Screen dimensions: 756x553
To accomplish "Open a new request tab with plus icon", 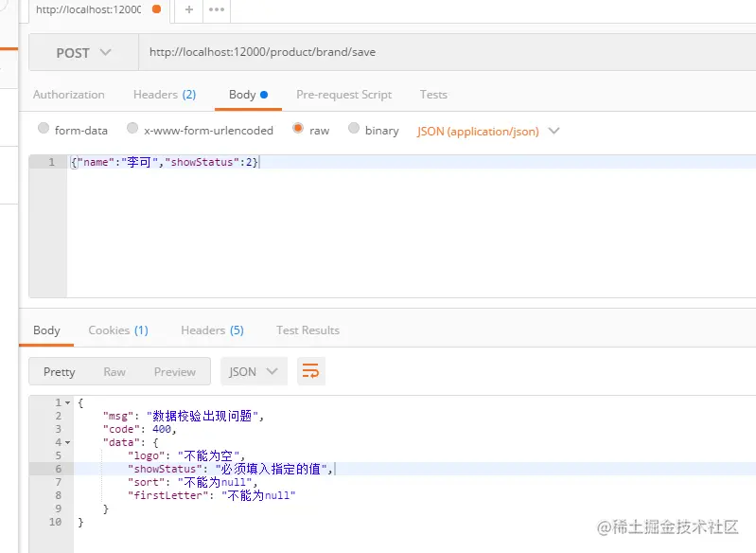I will coord(189,9).
